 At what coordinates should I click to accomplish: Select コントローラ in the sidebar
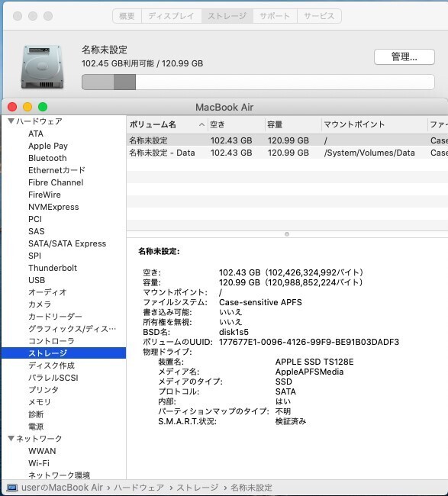click(x=51, y=341)
